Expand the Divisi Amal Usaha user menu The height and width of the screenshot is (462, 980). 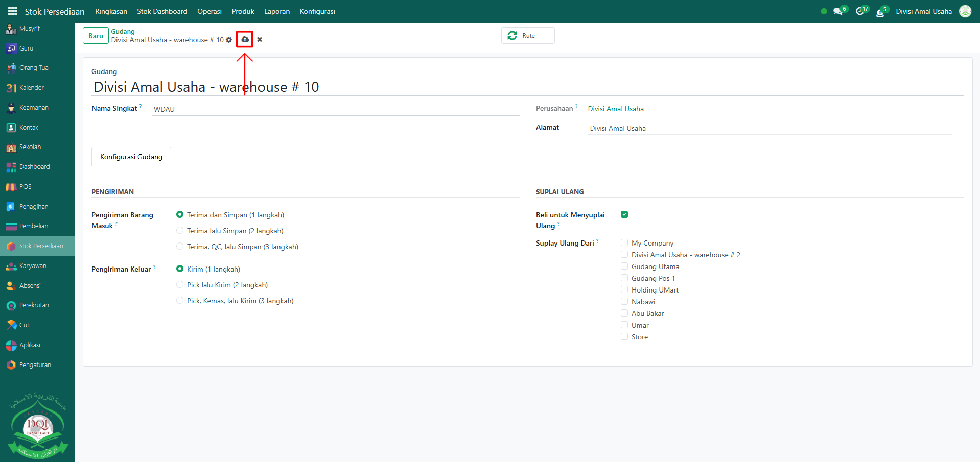tap(923, 11)
